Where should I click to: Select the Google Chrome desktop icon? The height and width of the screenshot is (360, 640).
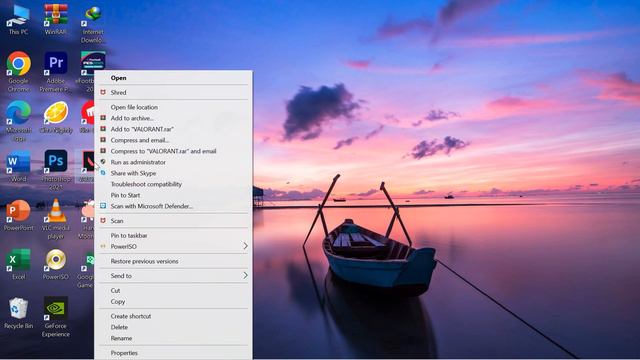(18, 72)
